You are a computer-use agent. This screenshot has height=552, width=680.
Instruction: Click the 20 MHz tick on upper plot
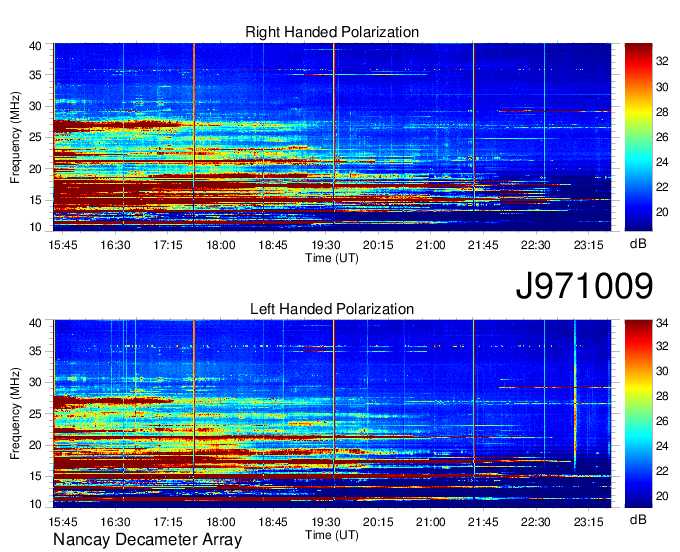(35, 169)
